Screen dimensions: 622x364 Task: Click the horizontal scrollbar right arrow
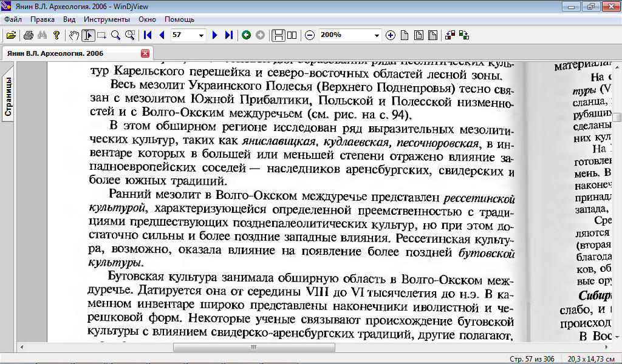pyautogui.click(x=607, y=348)
